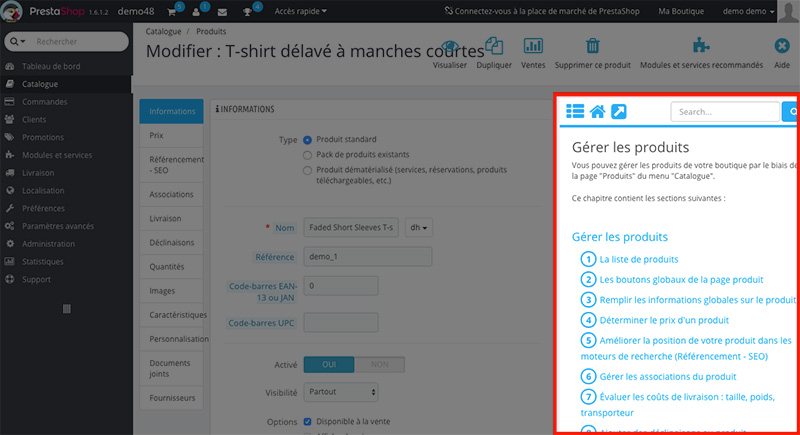Check the Disponible à la vente checkbox
Viewport: 800px width, 435px height.
(x=307, y=421)
